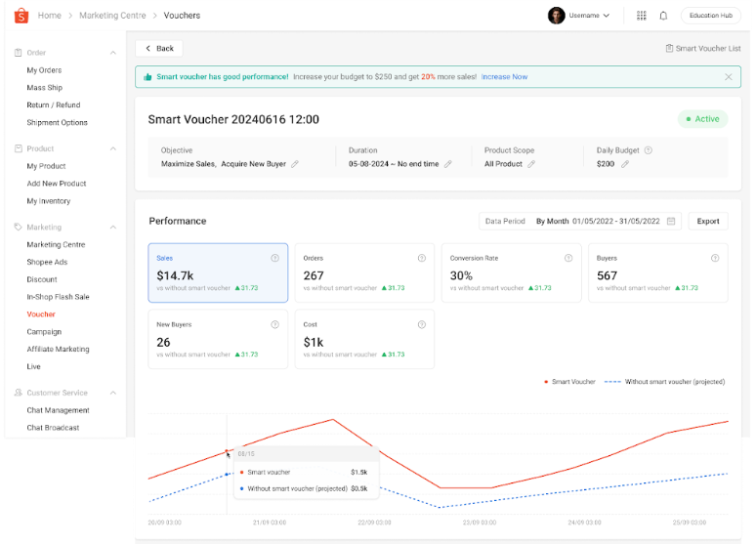Select the Orders metric card
This screenshot has height=544, width=756.
364,272
